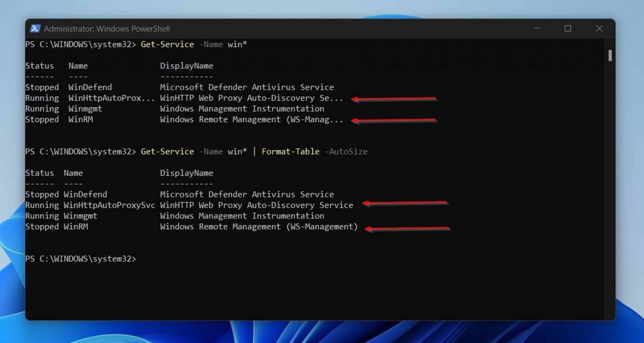Click the WinDefend name in first table
The width and height of the screenshot is (644, 343).
pyautogui.click(x=90, y=87)
